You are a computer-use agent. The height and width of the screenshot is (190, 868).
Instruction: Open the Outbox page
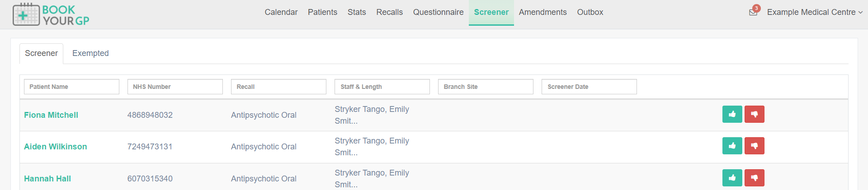click(590, 12)
